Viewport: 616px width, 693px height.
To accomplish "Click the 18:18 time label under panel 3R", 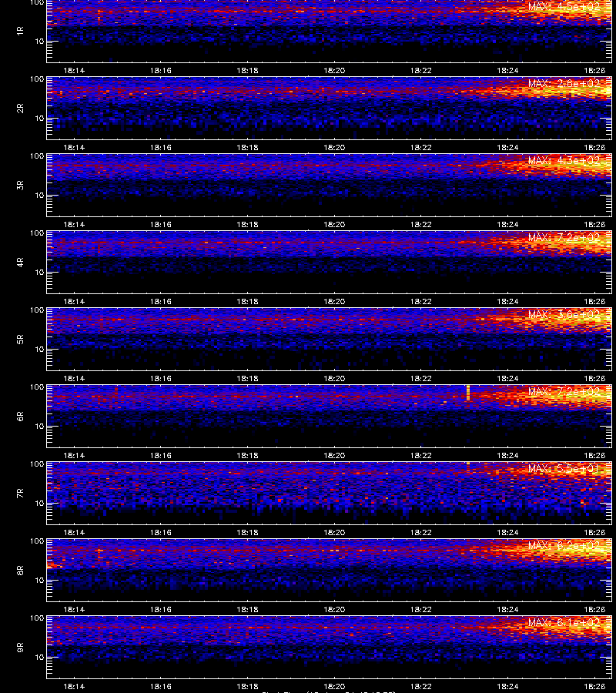I will point(247,224).
